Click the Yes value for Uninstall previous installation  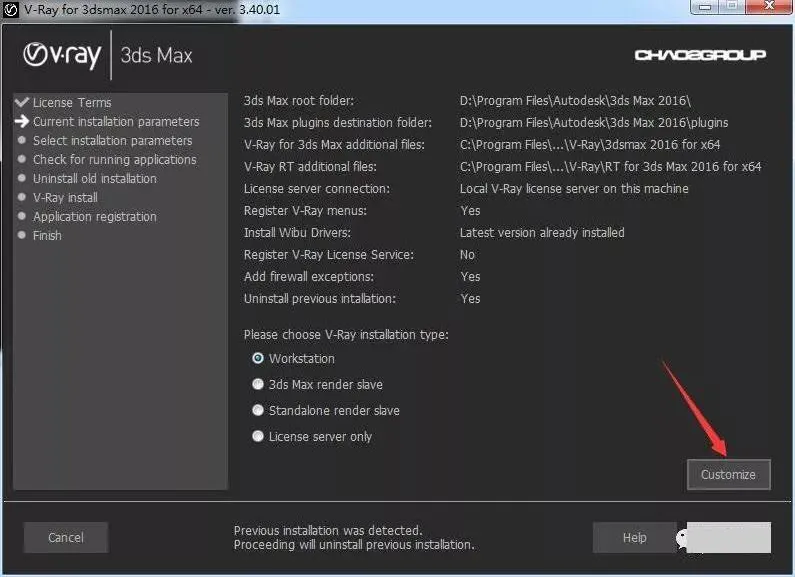(x=470, y=299)
